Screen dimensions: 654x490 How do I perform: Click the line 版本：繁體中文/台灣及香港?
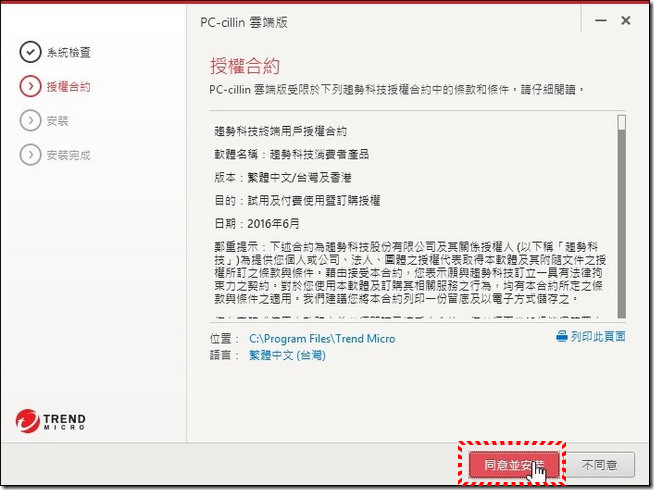click(283, 178)
